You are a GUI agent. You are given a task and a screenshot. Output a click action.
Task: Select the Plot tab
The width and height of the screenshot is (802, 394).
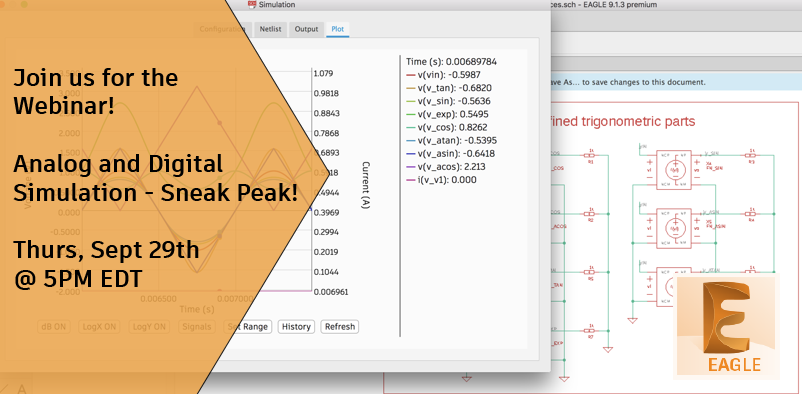[x=338, y=29]
